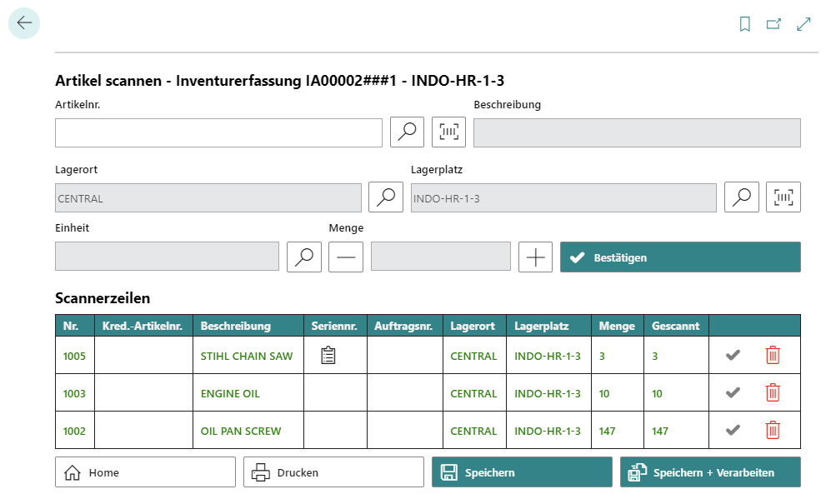Image resolution: width=836 pixels, height=504 pixels.
Task: Click the Gescannt column header
Action: coord(676,326)
